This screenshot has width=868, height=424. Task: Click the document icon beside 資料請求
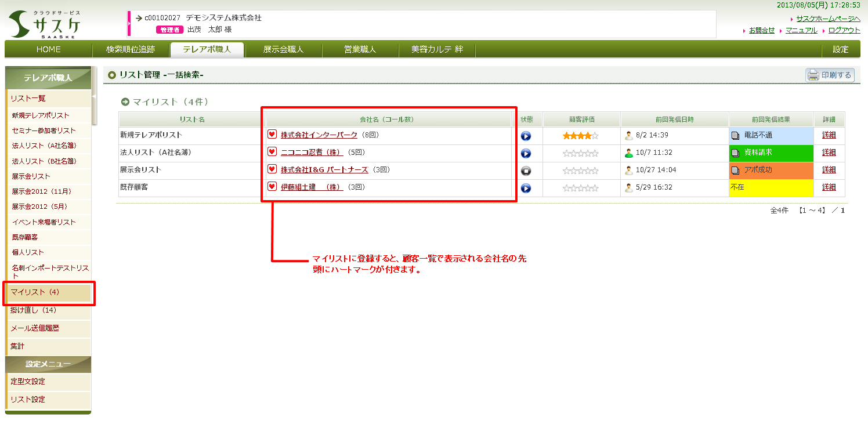[x=735, y=153]
